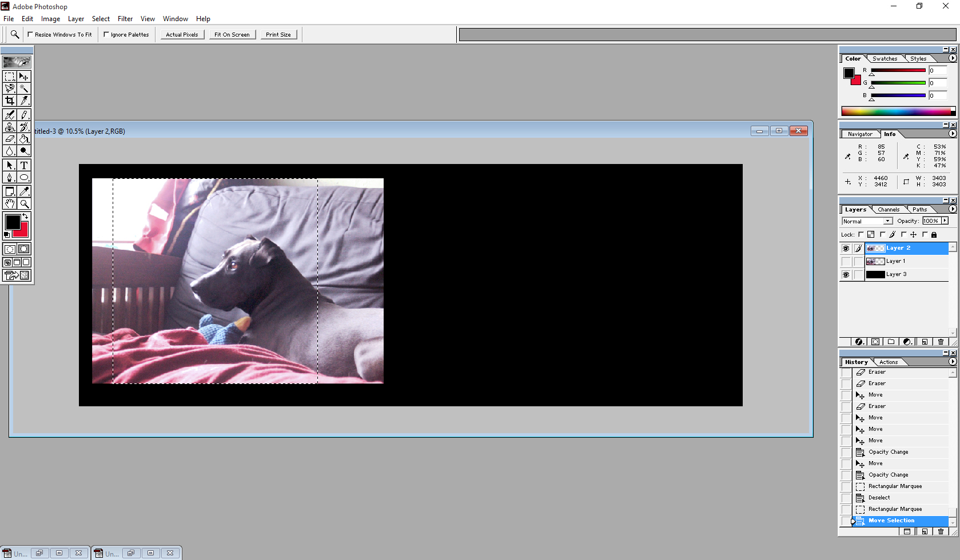This screenshot has width=960, height=560.
Task: Open the layer blending mode dropdown
Action: [867, 221]
